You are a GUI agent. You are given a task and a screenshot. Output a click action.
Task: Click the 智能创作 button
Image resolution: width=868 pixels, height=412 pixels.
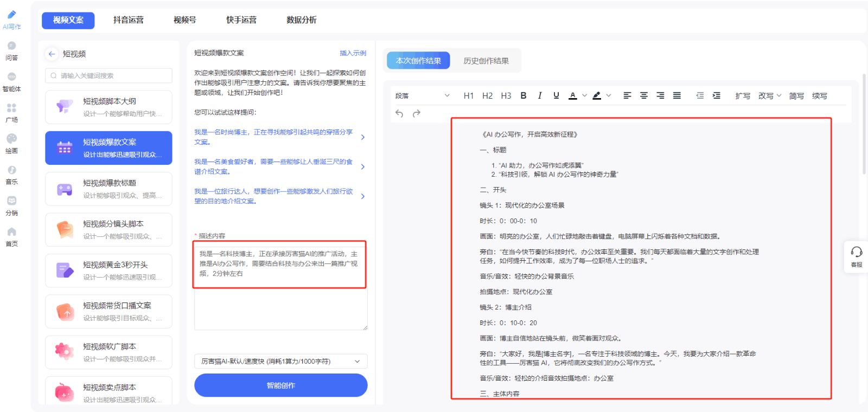(280, 385)
